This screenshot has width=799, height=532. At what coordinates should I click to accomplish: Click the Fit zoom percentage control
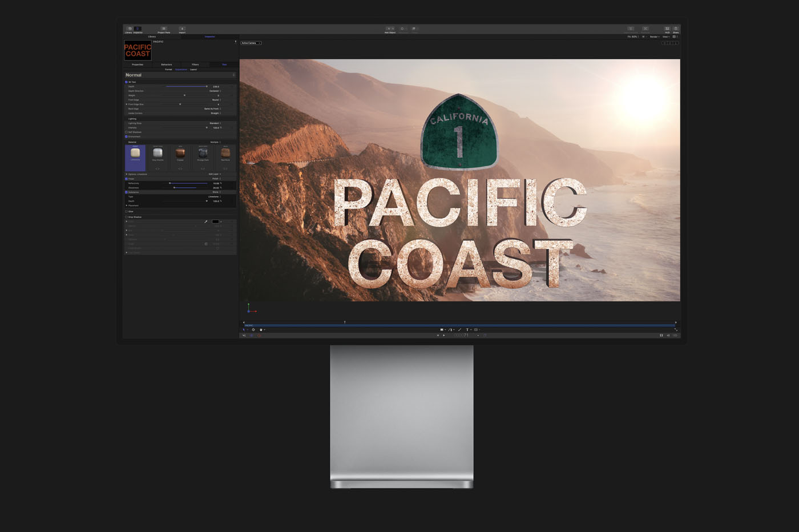(633, 37)
